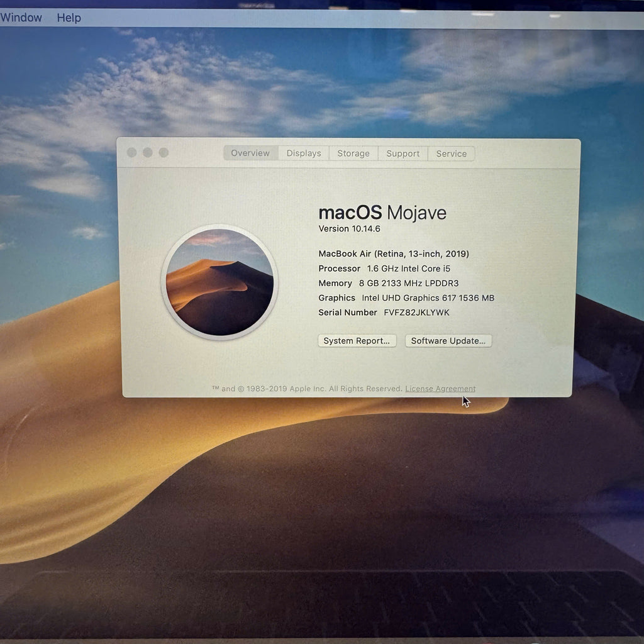Open the Service tab
The width and height of the screenshot is (644, 644).
[x=452, y=154]
